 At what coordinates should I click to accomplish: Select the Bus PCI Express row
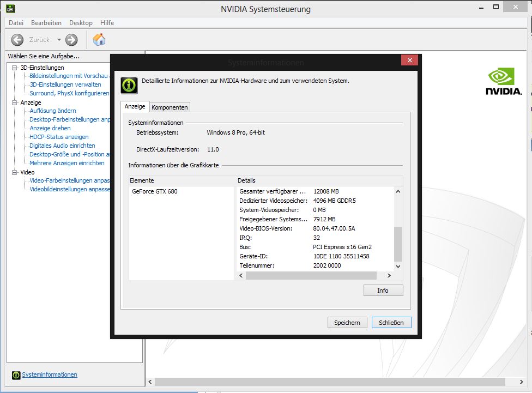point(316,247)
